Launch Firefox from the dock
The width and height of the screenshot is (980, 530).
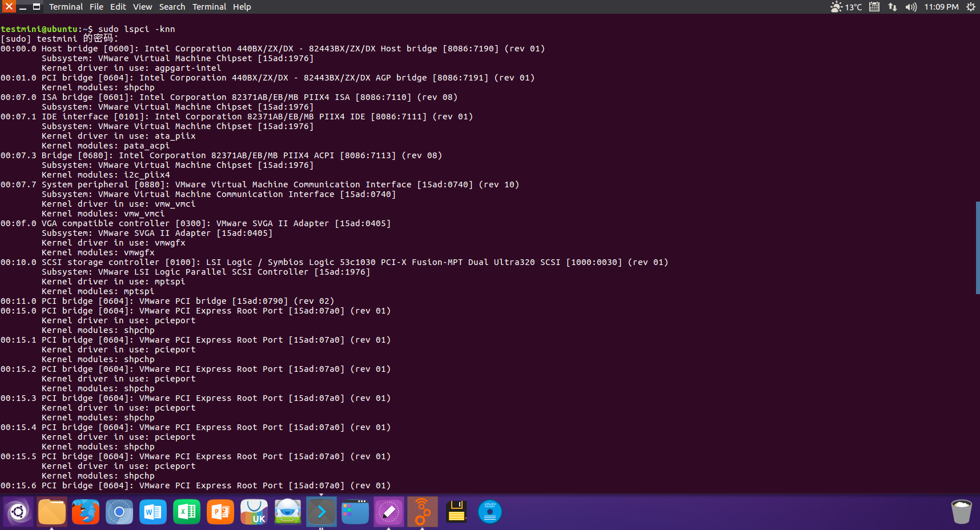click(86, 512)
